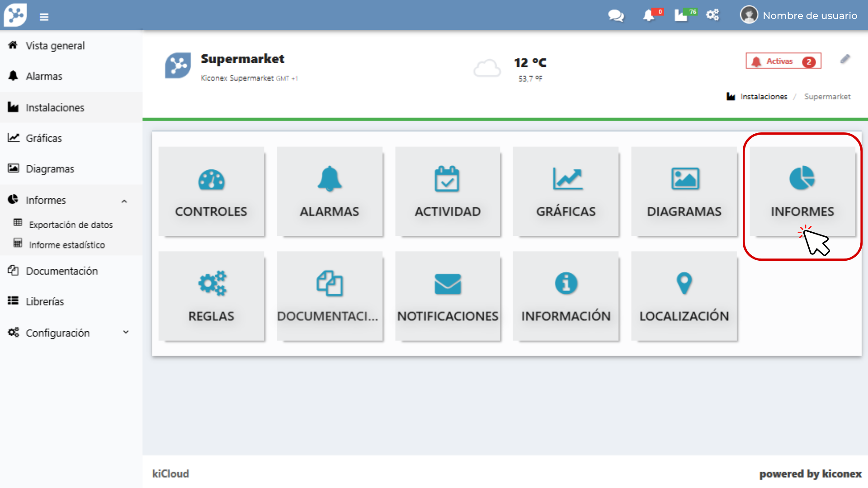Image resolution: width=868 pixels, height=488 pixels.
Task: Click the Activas alarms button
Action: pyautogui.click(x=783, y=61)
